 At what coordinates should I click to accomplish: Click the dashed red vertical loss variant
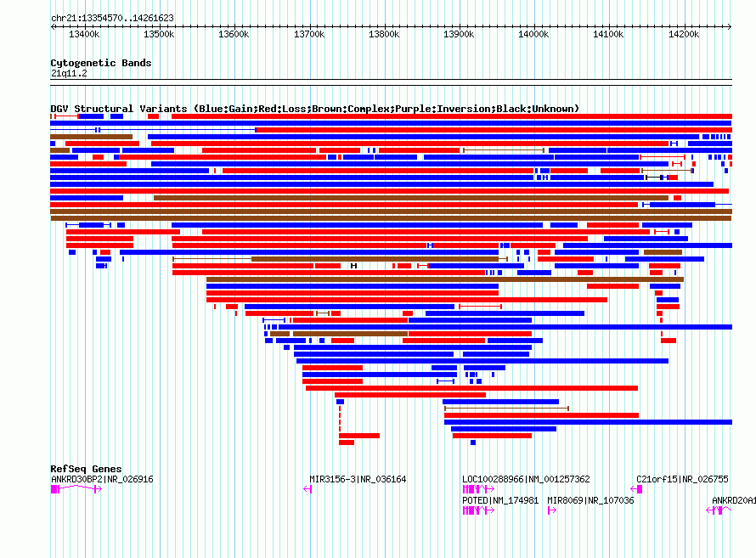pos(340,418)
